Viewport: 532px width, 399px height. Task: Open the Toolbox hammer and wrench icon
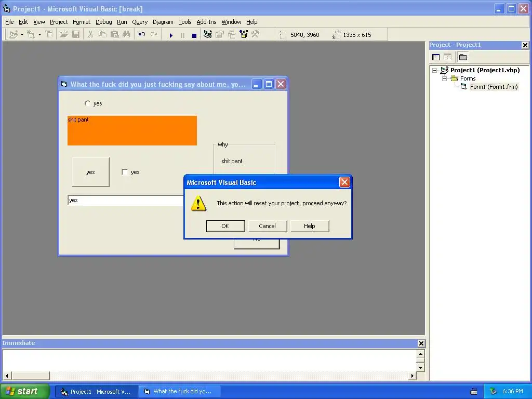tap(256, 35)
